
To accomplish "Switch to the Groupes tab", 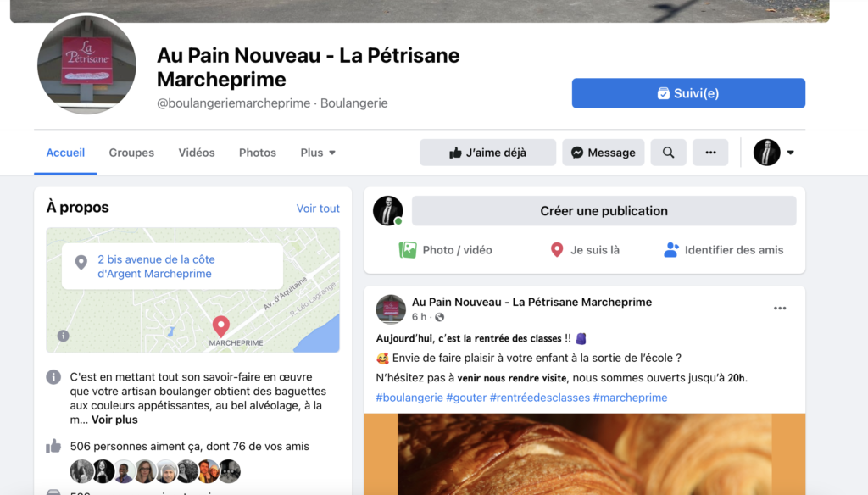I will coord(131,153).
